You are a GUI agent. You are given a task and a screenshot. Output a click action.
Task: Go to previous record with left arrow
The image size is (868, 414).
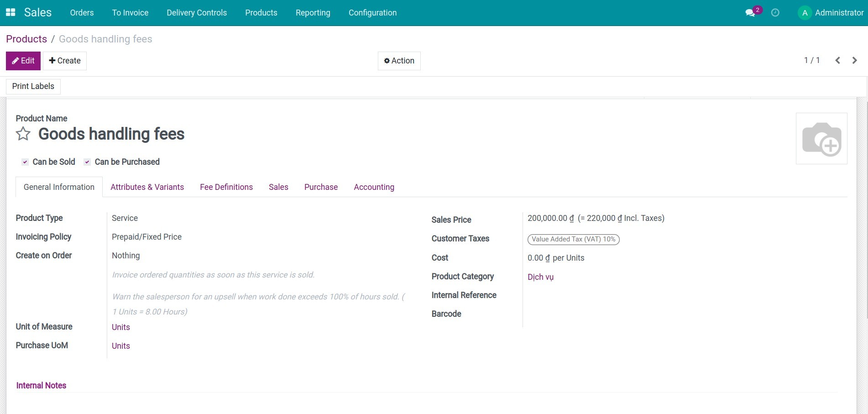837,60
